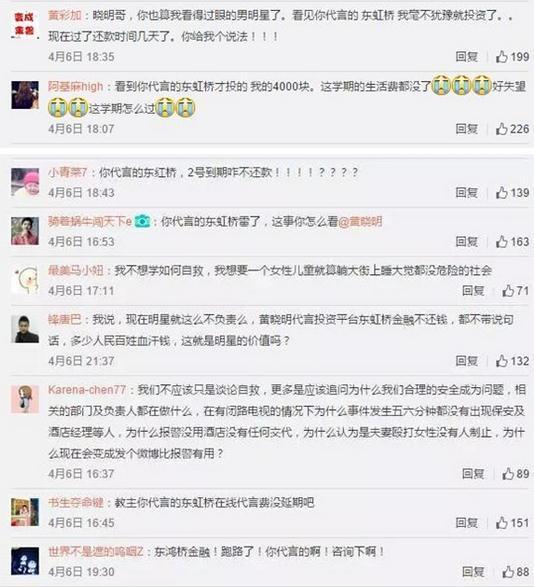534x587 pixels.
Task: Open avatar of the 21:37 commenter
Action: [x=25, y=329]
